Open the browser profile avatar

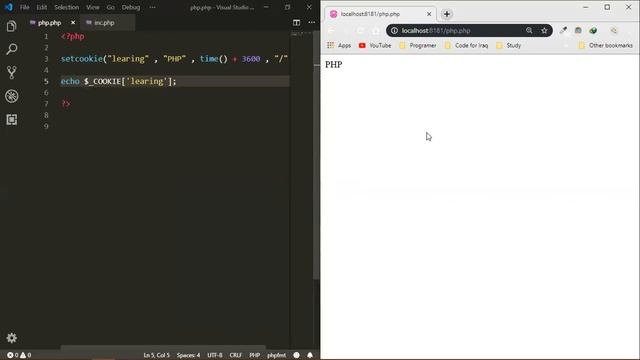(x=614, y=31)
